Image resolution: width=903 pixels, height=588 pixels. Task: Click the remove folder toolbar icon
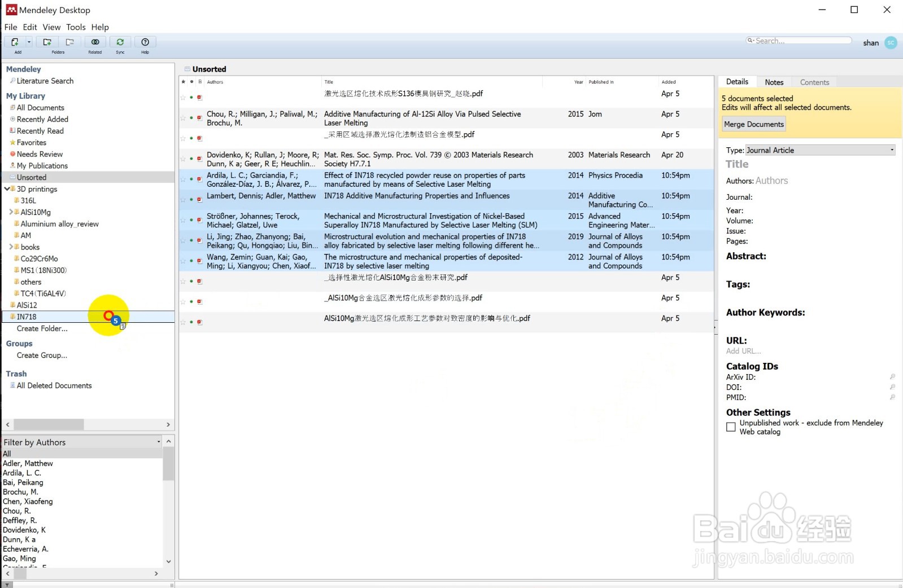click(70, 42)
